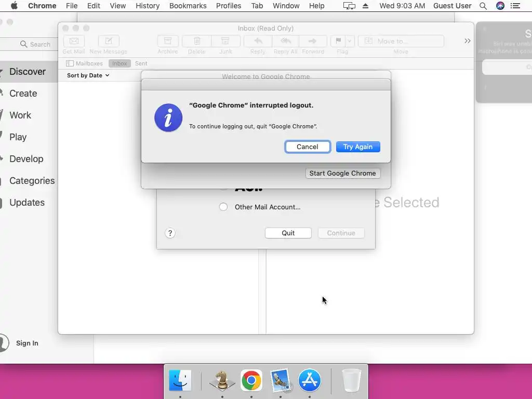Click Sign In in the App Store

click(x=27, y=343)
